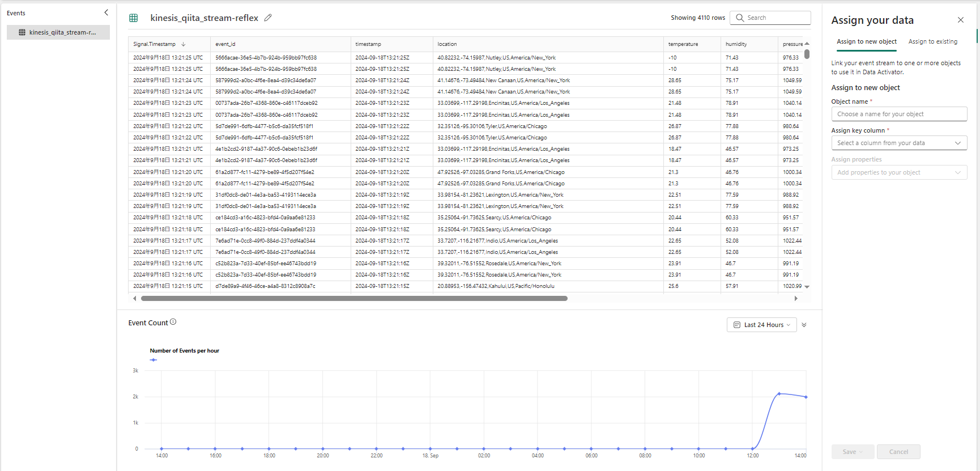Open the Save button dropdown arrow
980x471 pixels.
click(x=861, y=452)
